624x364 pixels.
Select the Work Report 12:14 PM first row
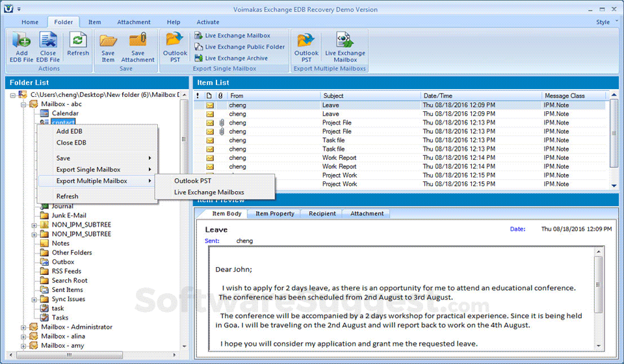pos(401,158)
